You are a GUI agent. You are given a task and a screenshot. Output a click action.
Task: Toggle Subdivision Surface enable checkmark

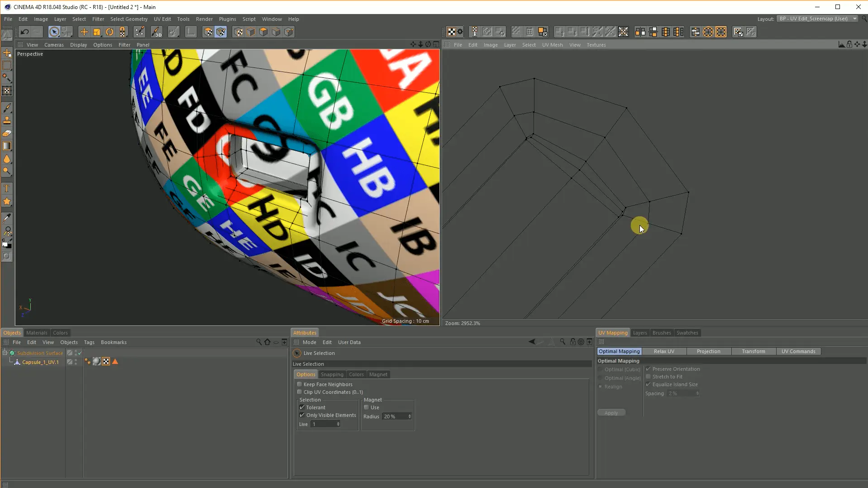[80, 353]
